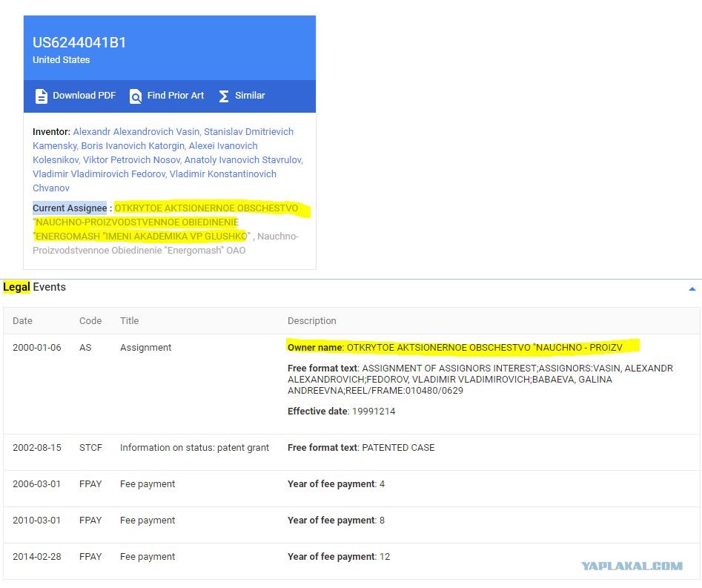Select date 2000-01-06 in table
This screenshot has width=702, height=588.
(37, 348)
